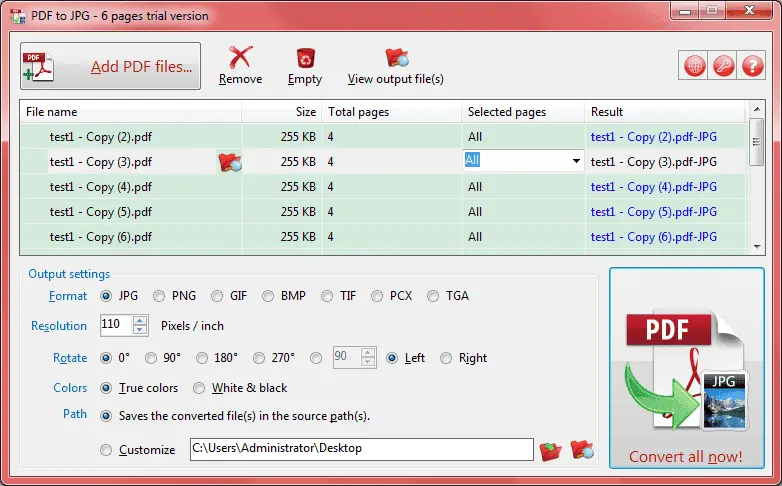The height and width of the screenshot is (486, 782).
Task: Select file test1 - Copy (3).pdf
Action: 101,162
